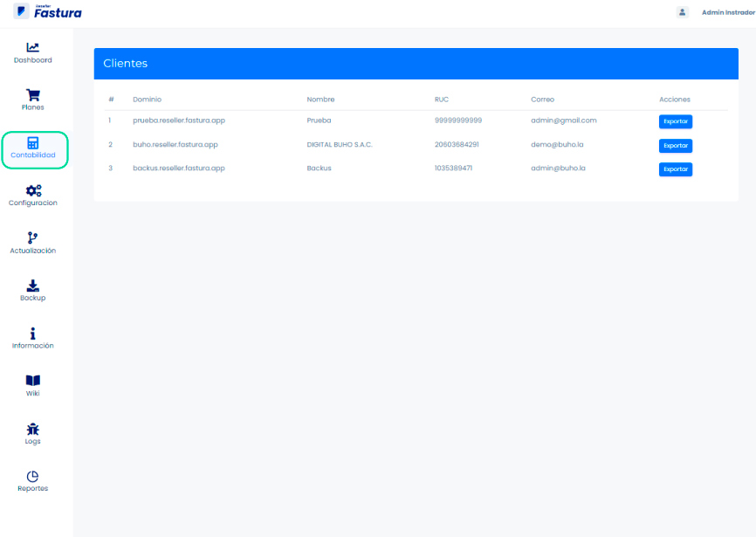This screenshot has width=756, height=537.
Task: Open the Logs bug icon
Action: click(x=33, y=429)
